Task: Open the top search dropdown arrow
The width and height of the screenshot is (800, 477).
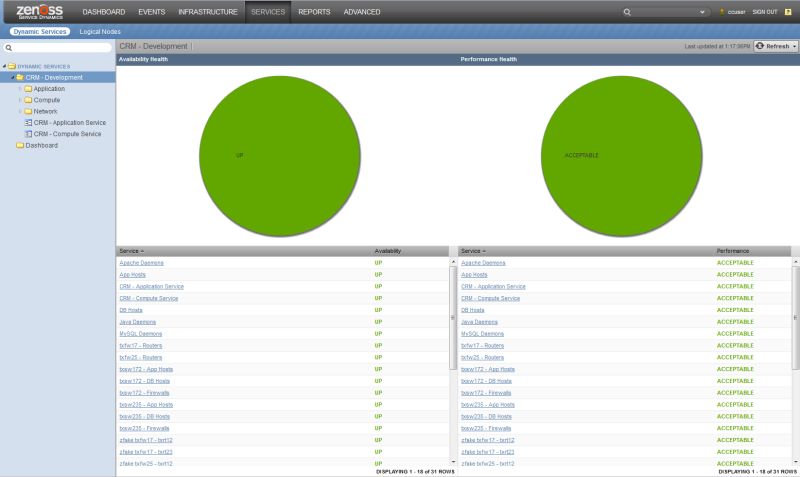Action: coord(703,12)
